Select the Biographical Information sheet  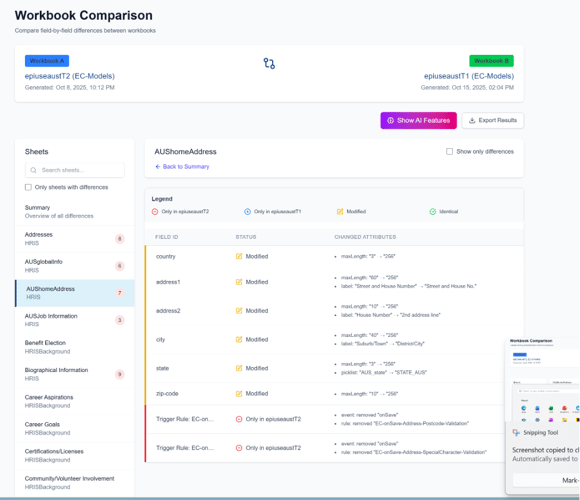click(x=75, y=374)
